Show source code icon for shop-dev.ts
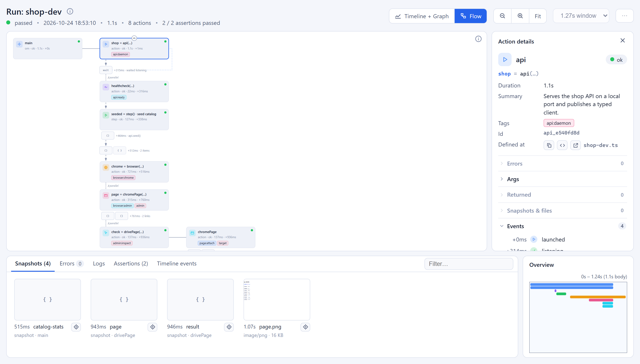 pyautogui.click(x=562, y=145)
